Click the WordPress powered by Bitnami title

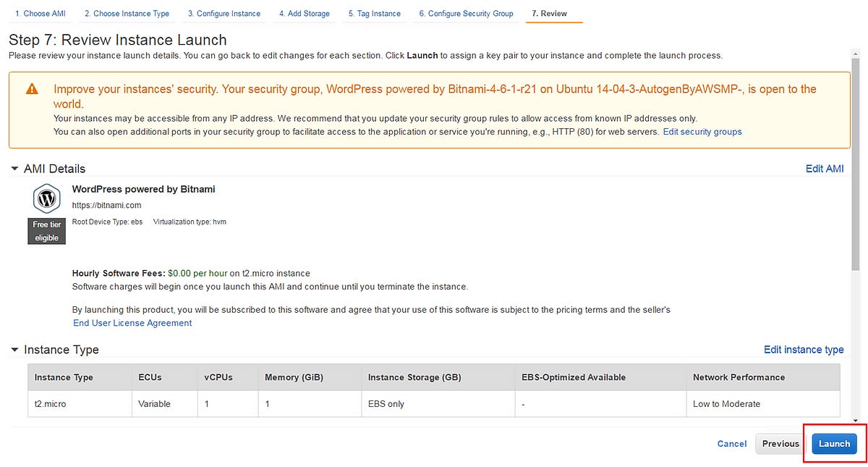click(143, 189)
